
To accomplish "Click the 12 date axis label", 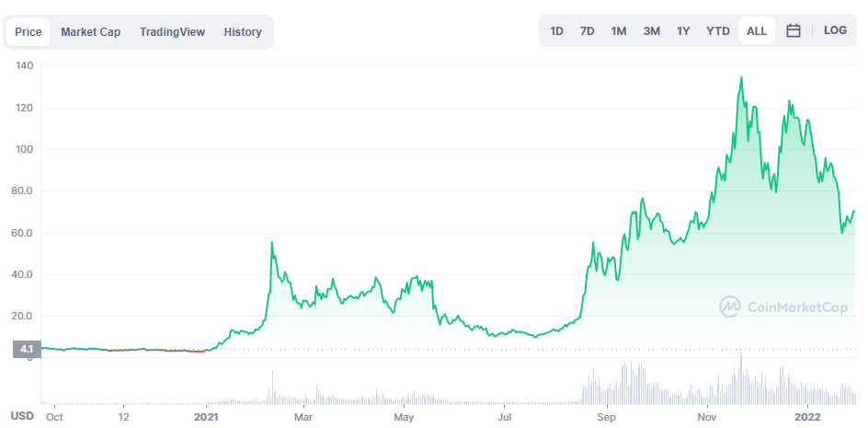I will (123, 416).
